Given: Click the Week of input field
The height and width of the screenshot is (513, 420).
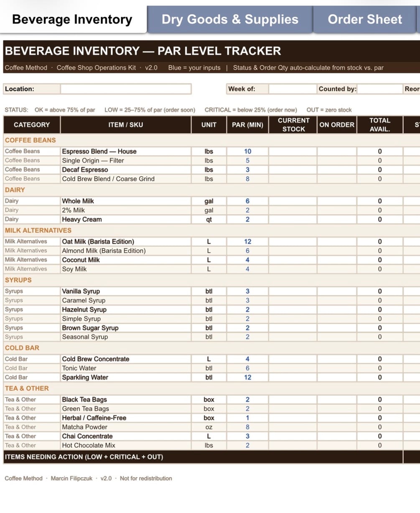Looking at the screenshot, I should pyautogui.click(x=293, y=89).
